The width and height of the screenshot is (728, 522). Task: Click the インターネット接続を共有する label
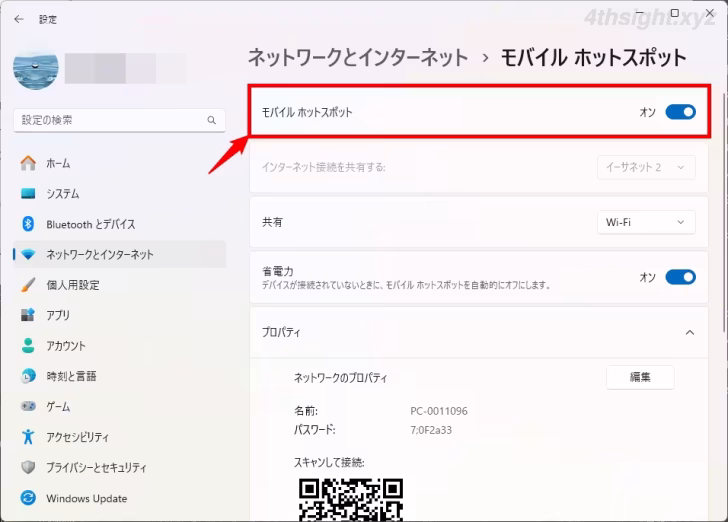(x=324, y=167)
